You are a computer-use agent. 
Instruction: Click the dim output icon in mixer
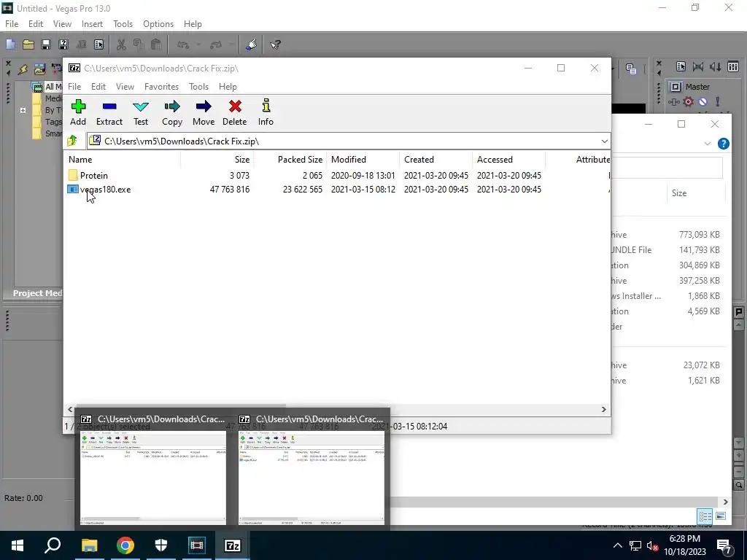pos(715,67)
